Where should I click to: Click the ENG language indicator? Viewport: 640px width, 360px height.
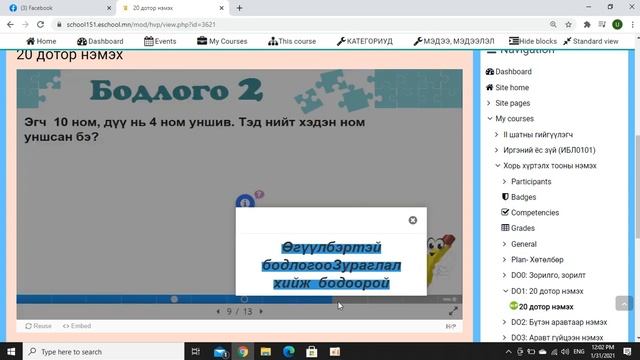[x=579, y=351]
